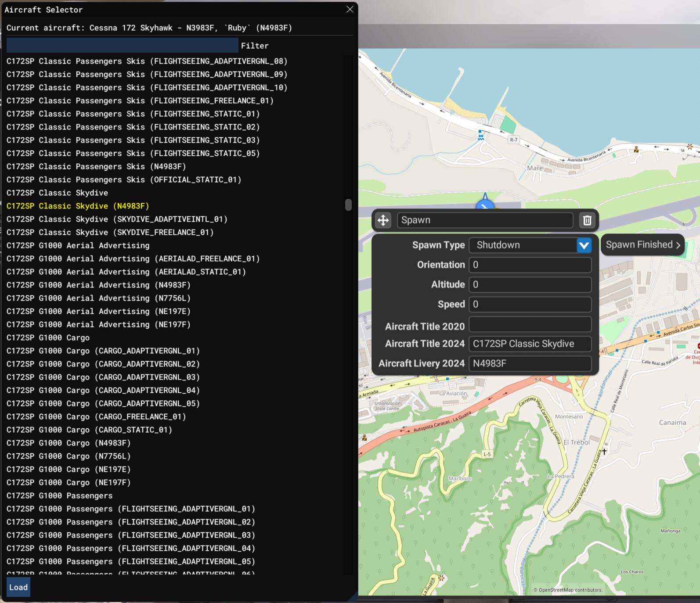Click the aircraft list scrollbar thumb
700x603 pixels.
[348, 205]
